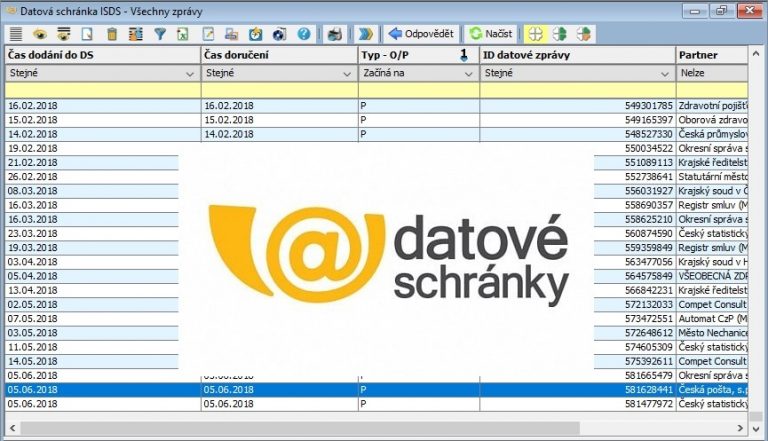Click date 07.05.2018 in first column
Viewport: 768px width, 441px height.
(x=32, y=318)
